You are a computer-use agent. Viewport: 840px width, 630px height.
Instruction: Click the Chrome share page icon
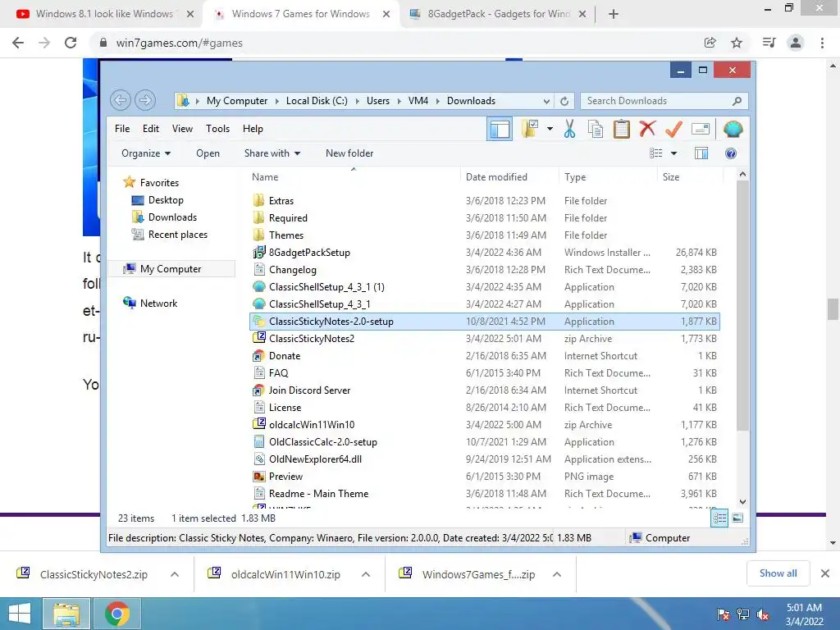pos(710,43)
